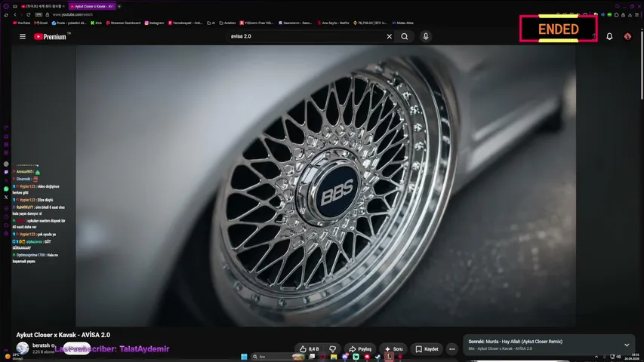Select the Aykut Closer x Kavak tab
The height and width of the screenshot is (362, 644).
[x=92, y=6]
